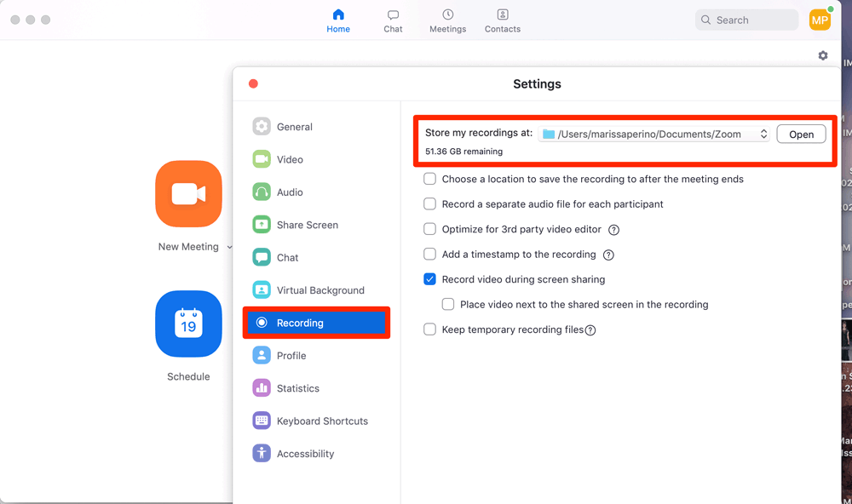The image size is (852, 504).
Task: Open General settings icon in sidebar
Action: [x=262, y=127]
